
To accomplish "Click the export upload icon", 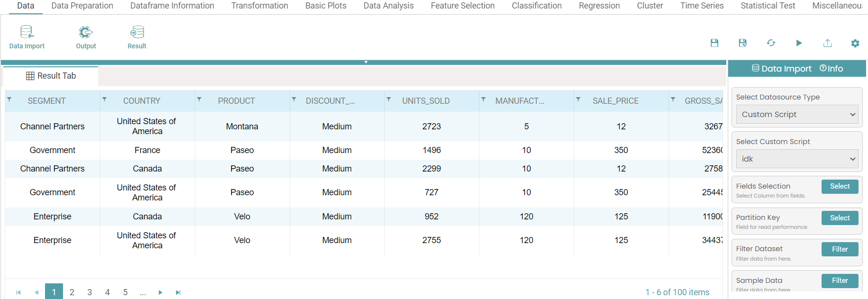I will click(x=827, y=43).
